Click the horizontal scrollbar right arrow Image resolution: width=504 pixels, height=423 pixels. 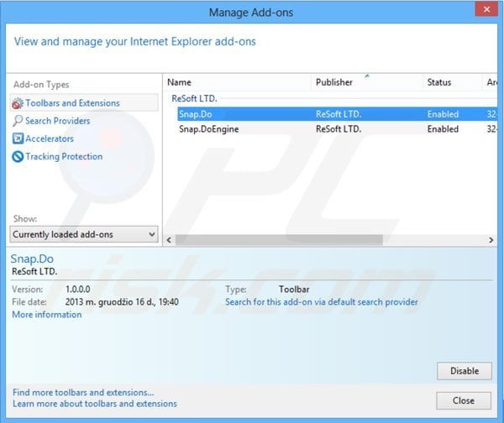[491, 240]
